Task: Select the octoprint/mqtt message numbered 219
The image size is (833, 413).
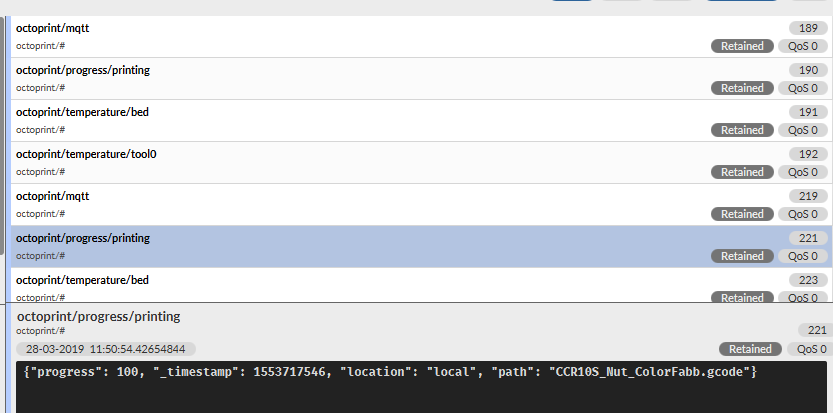Action: 300,204
